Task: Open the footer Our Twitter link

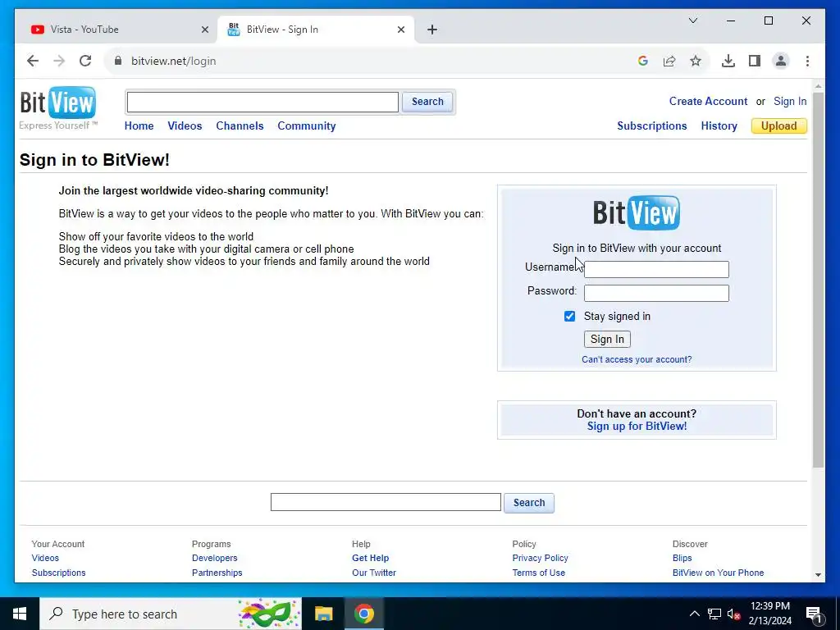Action: pos(374,573)
